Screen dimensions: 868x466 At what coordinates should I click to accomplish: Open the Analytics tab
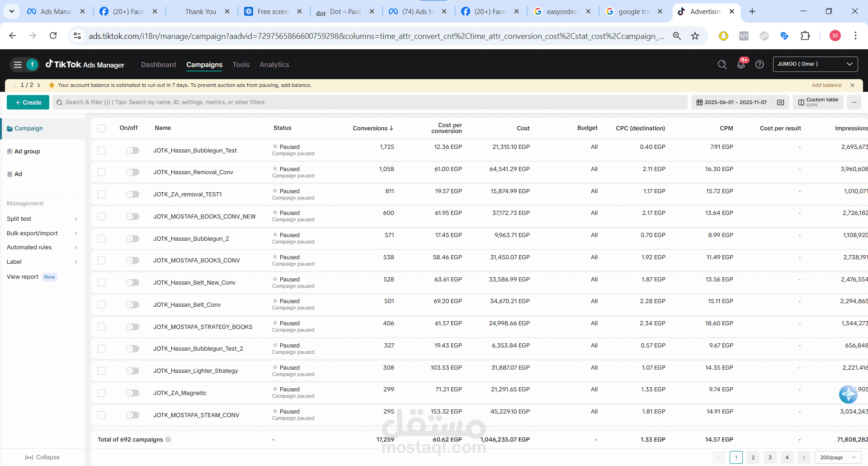click(x=274, y=65)
